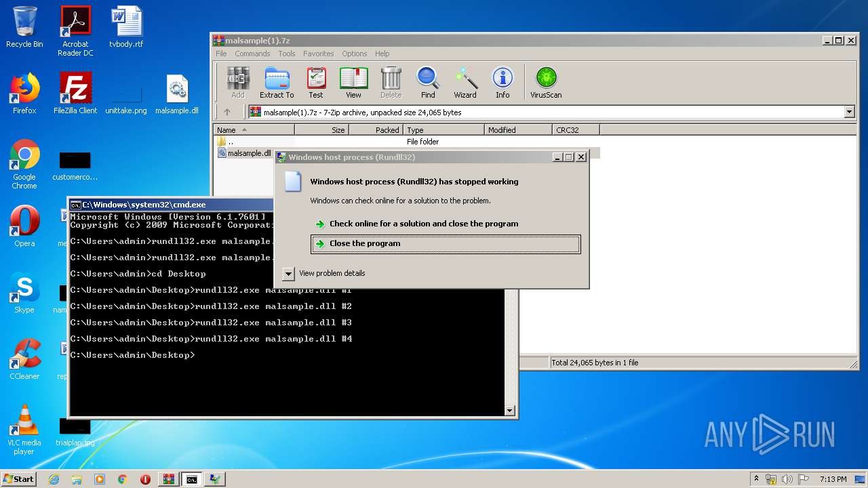Sort files by Type column
The height and width of the screenshot is (488, 868).
(x=443, y=130)
